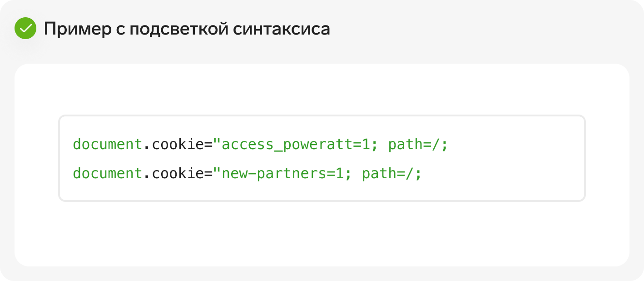
Task: Click "path=/;" on the second line
Action: tap(392, 175)
